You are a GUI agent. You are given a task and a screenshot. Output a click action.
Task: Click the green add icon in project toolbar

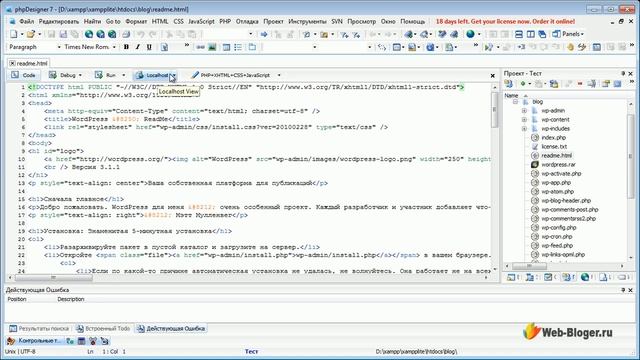522,84
